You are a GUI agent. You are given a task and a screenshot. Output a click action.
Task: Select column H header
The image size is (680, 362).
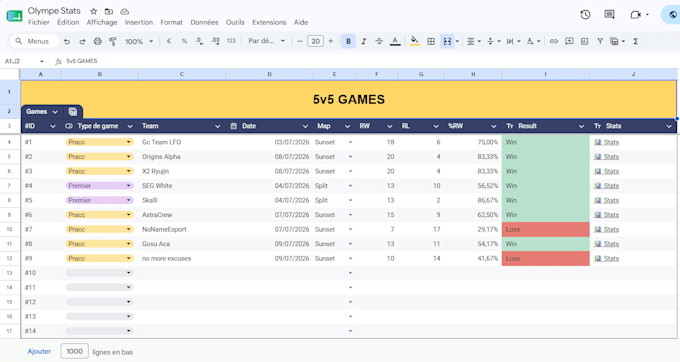[473, 74]
